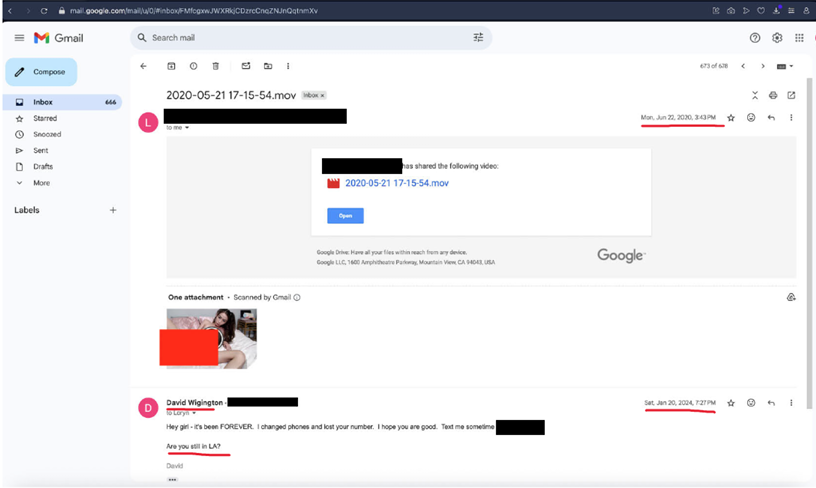816x488 pixels.
Task: Expand the 'to me' recipient details
Action: click(187, 127)
